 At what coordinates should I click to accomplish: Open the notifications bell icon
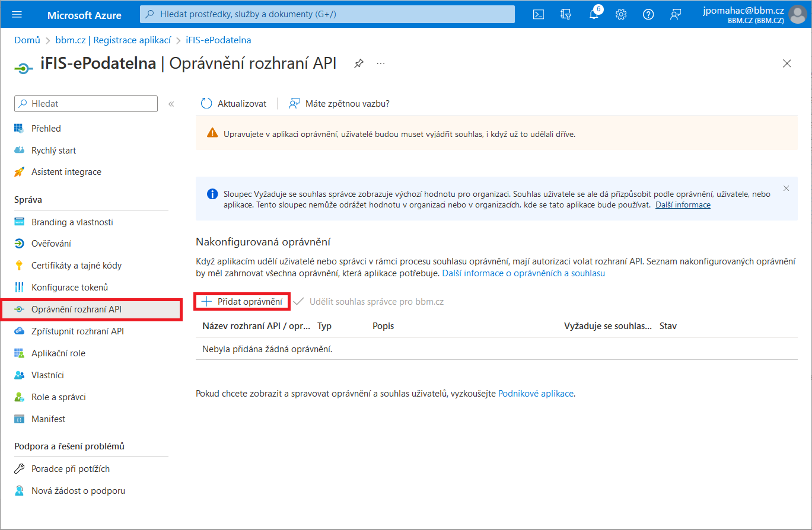(594, 14)
